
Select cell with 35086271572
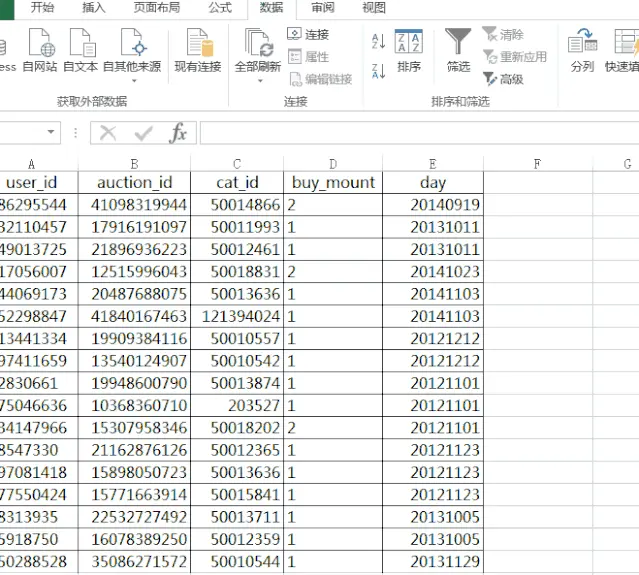[x=134, y=562]
